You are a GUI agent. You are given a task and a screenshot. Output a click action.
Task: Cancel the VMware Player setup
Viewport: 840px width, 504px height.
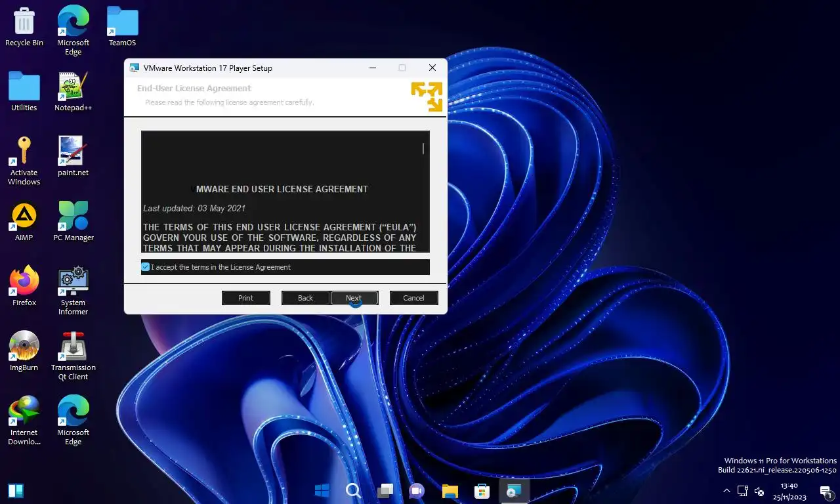pyautogui.click(x=413, y=298)
